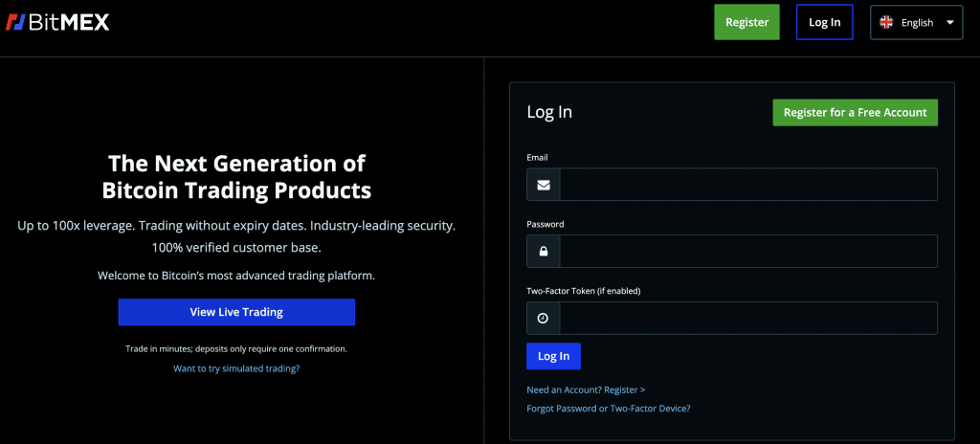
Task: Focus the Password input field
Action: (748, 252)
